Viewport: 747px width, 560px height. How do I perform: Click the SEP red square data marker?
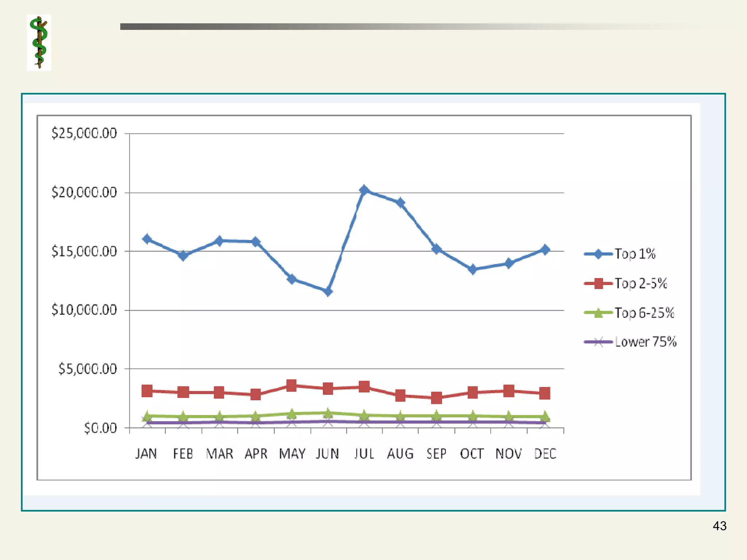[x=436, y=398]
